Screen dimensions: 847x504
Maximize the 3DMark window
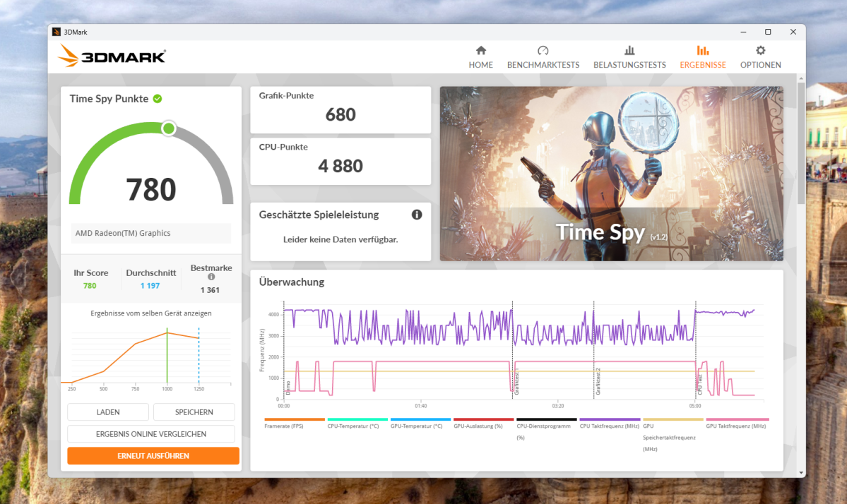[768, 32]
